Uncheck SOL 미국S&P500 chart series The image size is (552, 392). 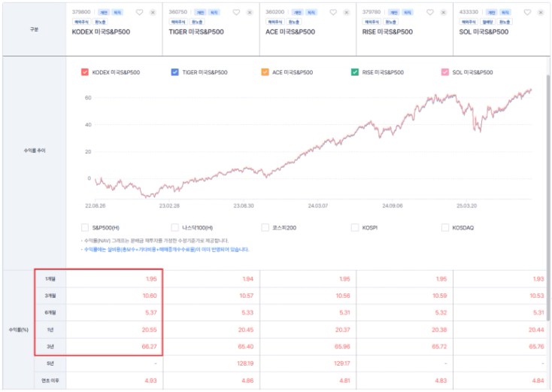point(445,72)
